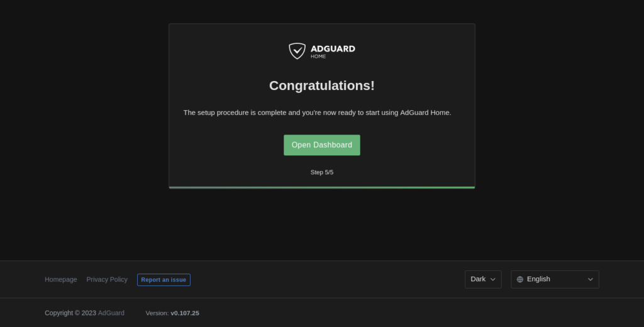This screenshot has width=644, height=327.
Task: Click the ADGUARD HOME wordmark
Action: 333,49
